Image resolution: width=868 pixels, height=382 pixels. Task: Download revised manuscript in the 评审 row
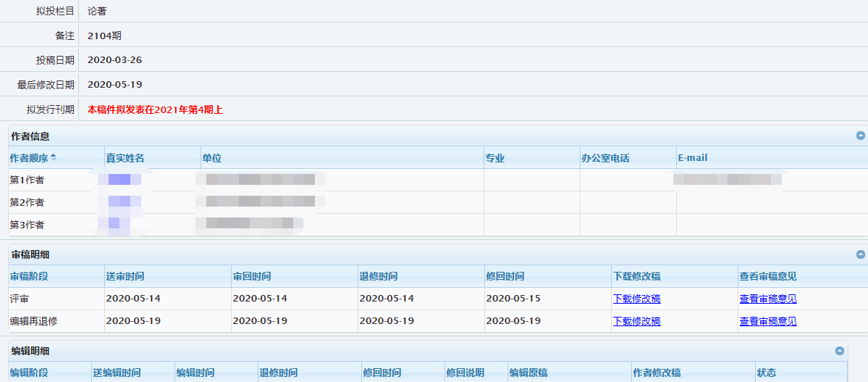(636, 299)
